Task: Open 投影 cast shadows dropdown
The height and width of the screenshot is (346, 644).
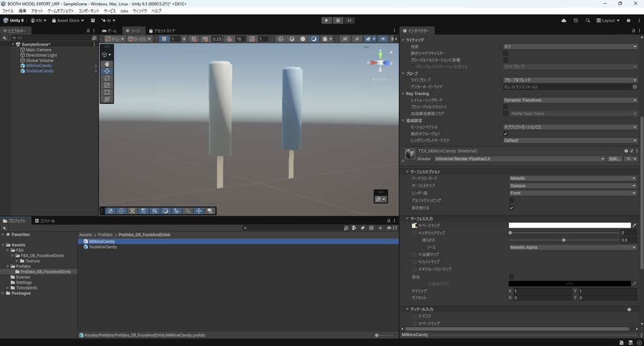Action: (570, 47)
